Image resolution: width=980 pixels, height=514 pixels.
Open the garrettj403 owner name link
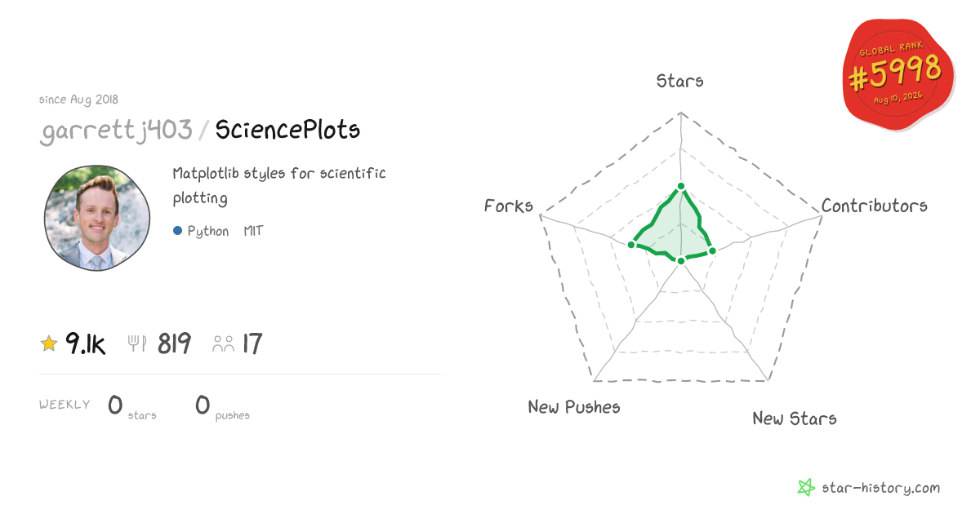[116, 131]
